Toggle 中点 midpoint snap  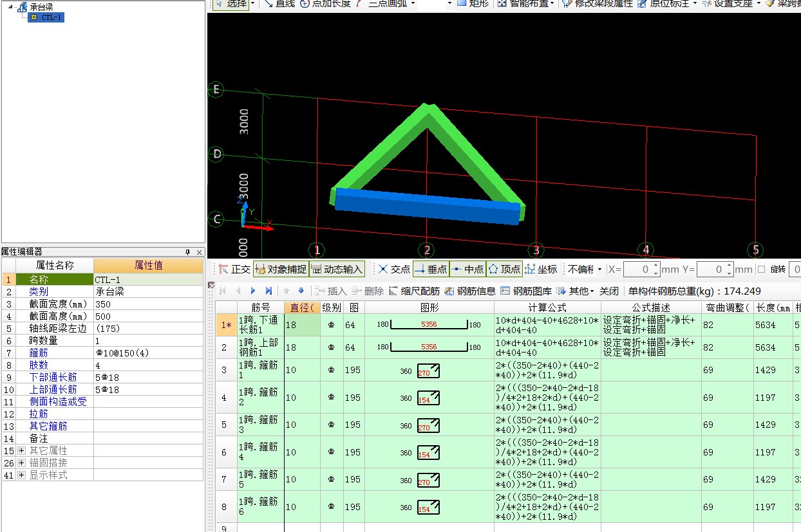467,270
